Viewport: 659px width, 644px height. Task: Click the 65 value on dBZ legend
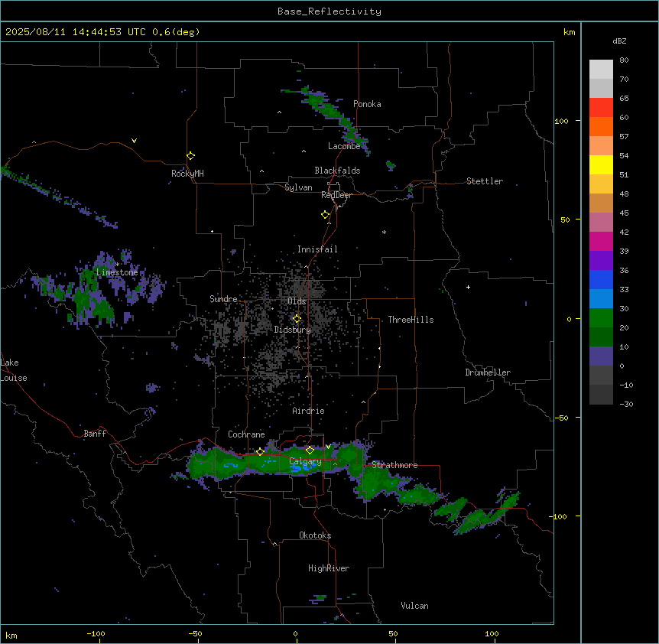pyautogui.click(x=624, y=99)
